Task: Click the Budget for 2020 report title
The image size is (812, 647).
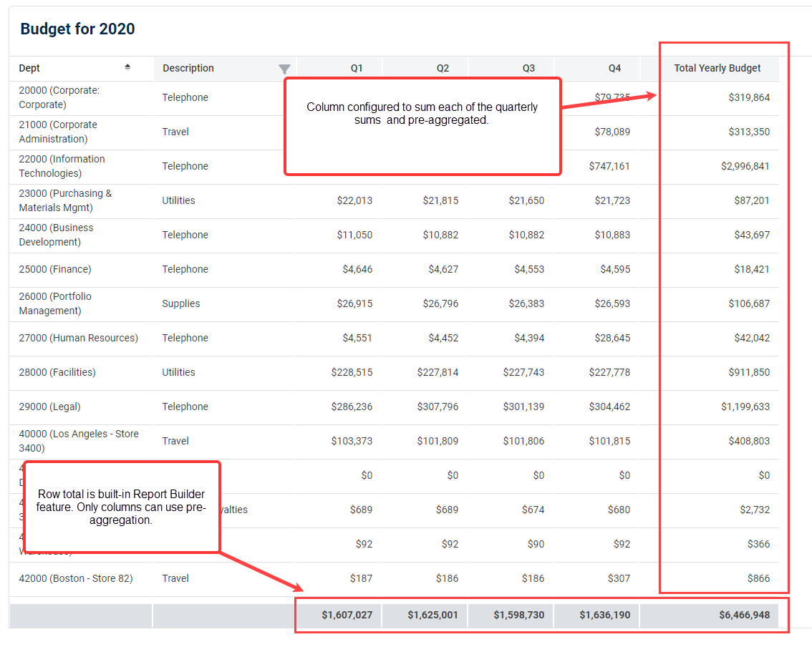Action: click(x=77, y=29)
